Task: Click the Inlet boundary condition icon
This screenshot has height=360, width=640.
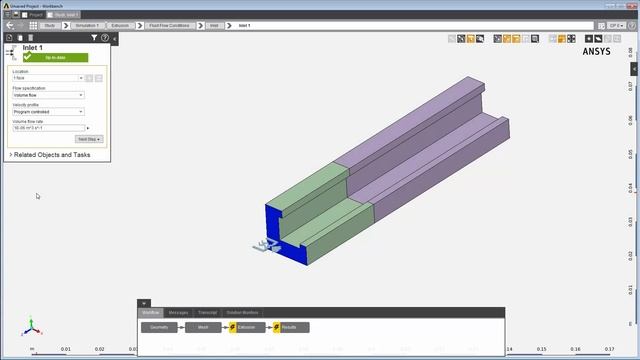Action: click(11, 53)
